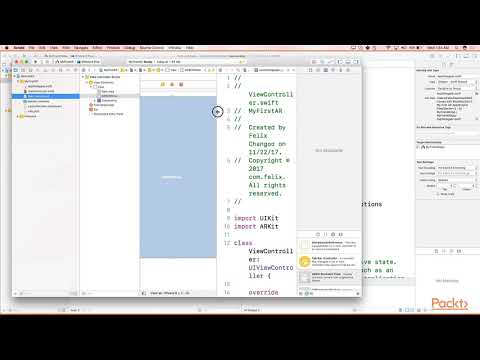Select the Debug navigator tab icon
480x360 pixels.
click(x=61, y=70)
